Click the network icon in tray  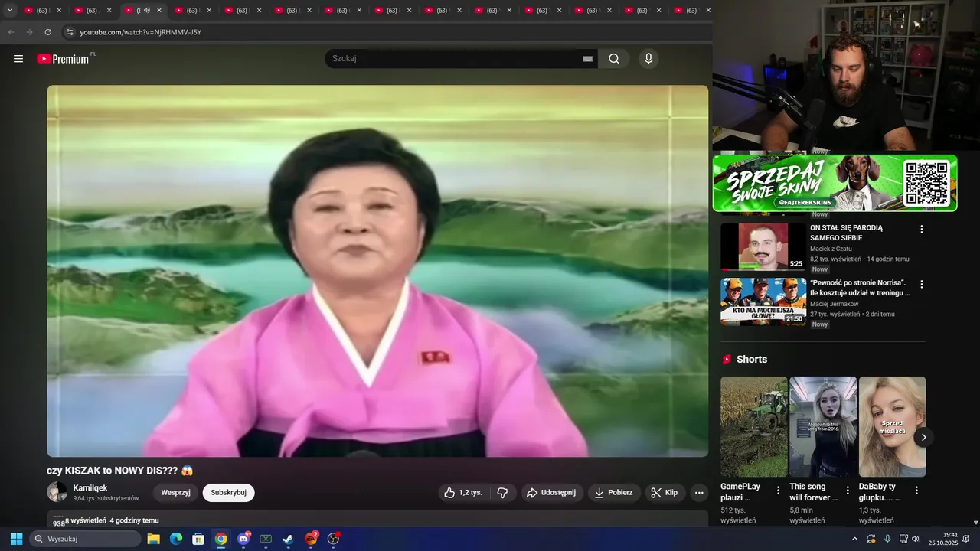pos(903,539)
